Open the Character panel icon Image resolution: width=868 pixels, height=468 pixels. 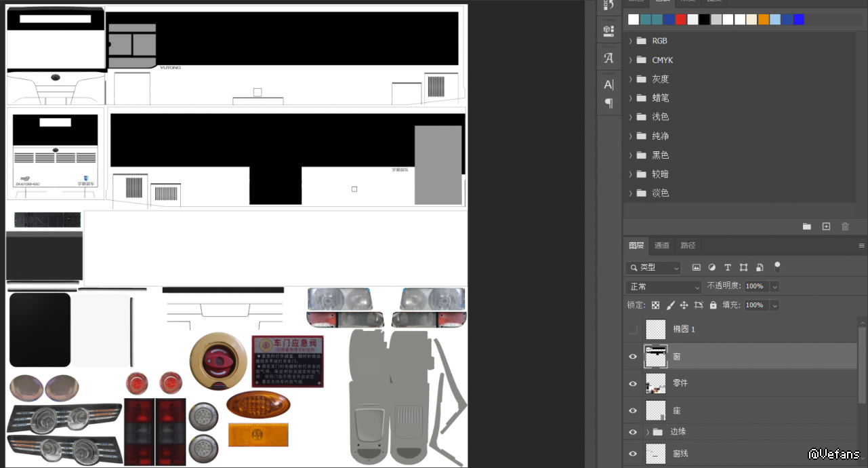point(608,85)
